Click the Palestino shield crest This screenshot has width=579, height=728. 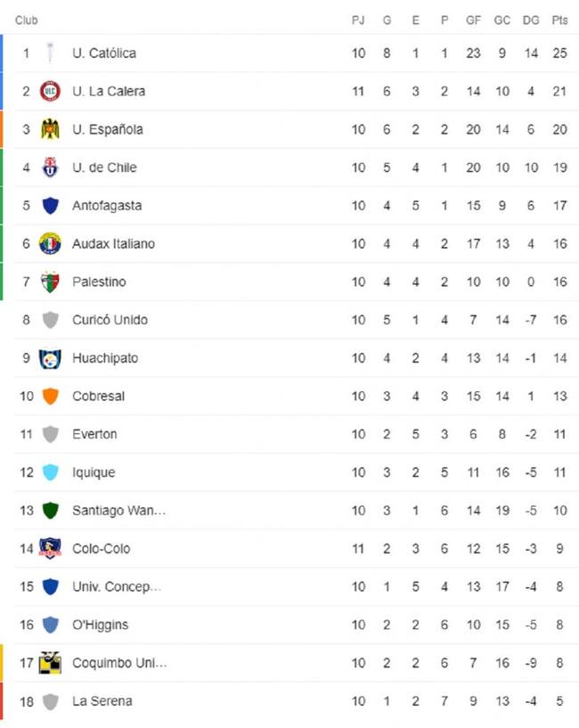click(x=50, y=282)
